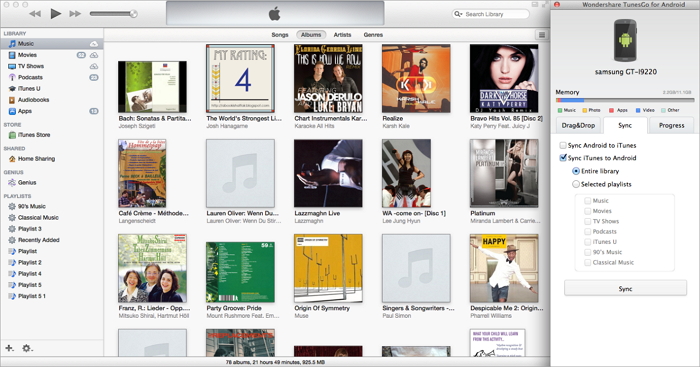Select the 90's Music smart playlist
The image size is (700, 367).
pyautogui.click(x=51, y=206)
